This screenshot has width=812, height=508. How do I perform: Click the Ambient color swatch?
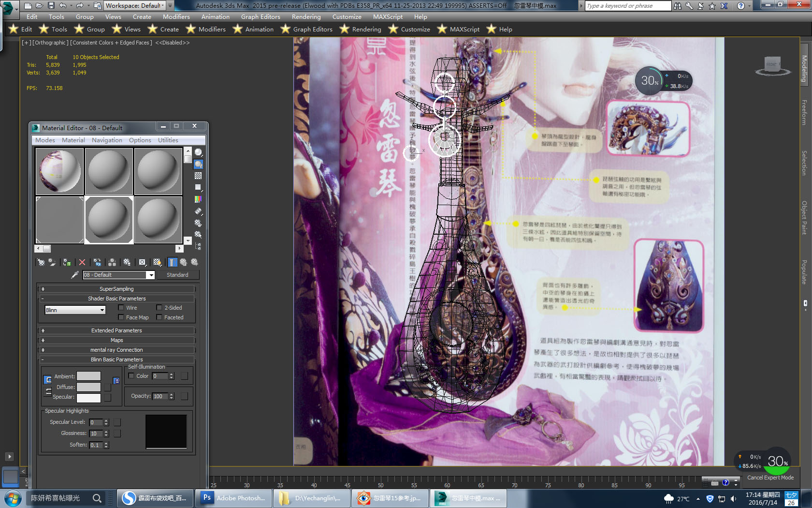click(88, 376)
